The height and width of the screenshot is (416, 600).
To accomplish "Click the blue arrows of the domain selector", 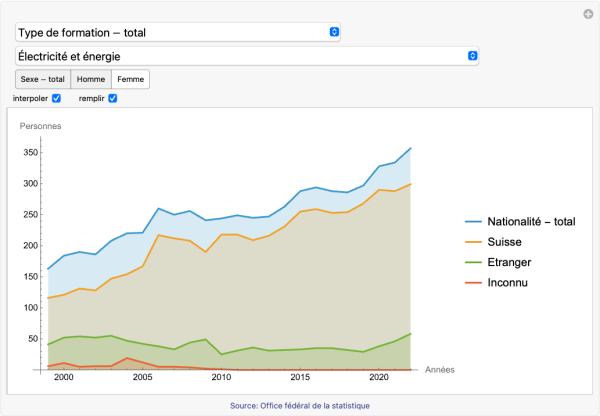I will coord(473,56).
